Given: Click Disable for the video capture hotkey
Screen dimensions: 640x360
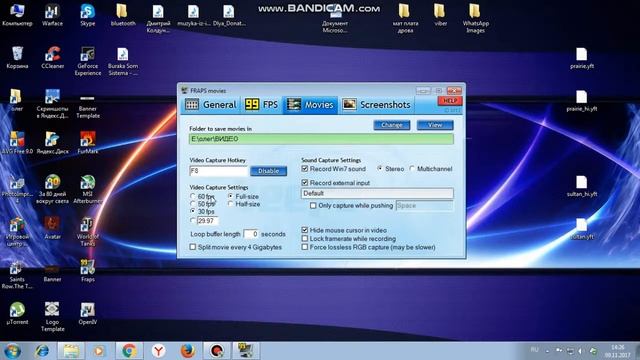Looking at the screenshot, I should coord(268,171).
